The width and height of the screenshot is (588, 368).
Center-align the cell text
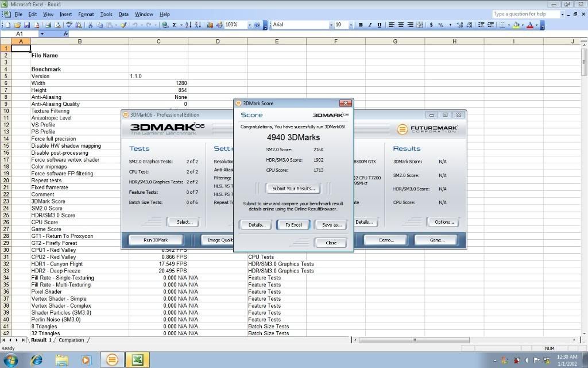[401, 25]
